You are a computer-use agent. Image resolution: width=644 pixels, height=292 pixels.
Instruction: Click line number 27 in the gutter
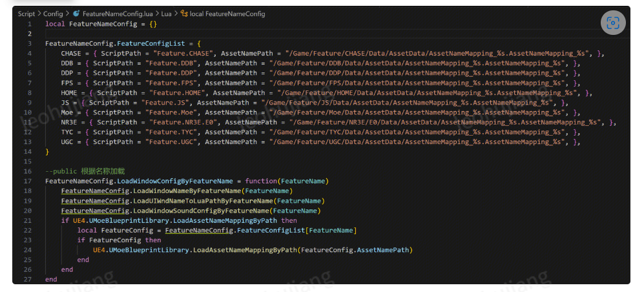(x=28, y=279)
